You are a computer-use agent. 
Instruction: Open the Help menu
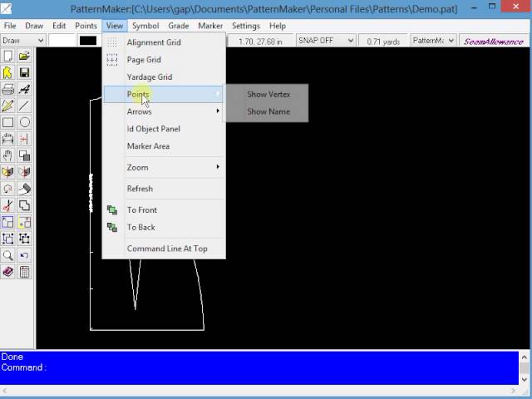tap(278, 26)
